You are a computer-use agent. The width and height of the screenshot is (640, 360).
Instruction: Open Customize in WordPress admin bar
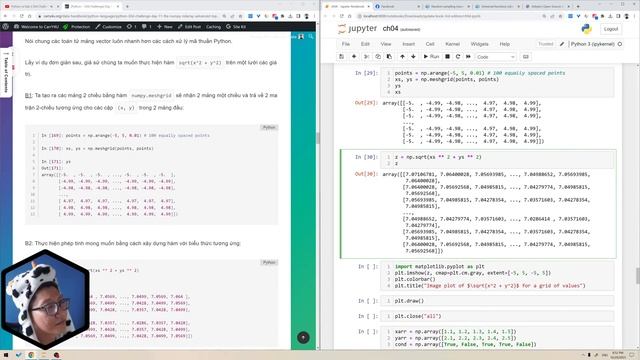(108, 27)
